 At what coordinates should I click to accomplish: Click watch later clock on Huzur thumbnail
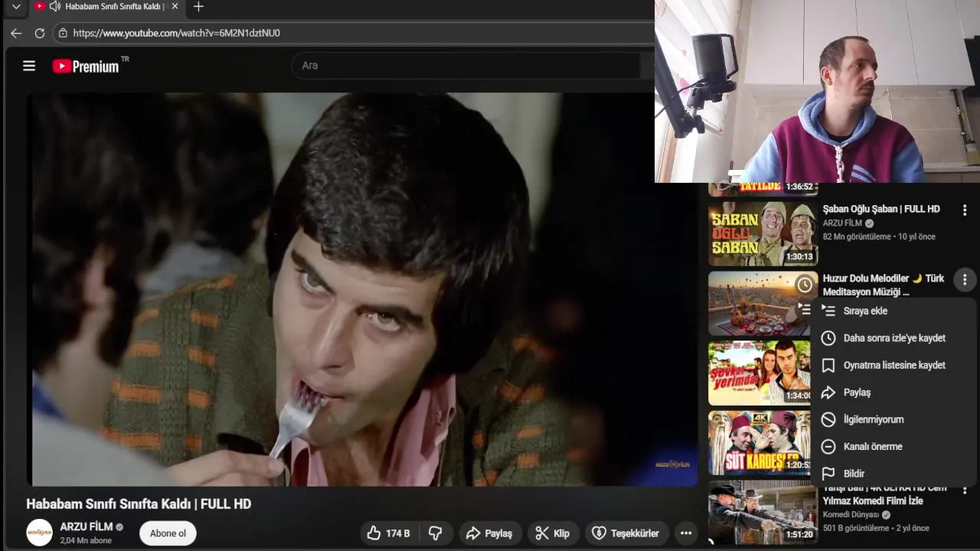805,285
